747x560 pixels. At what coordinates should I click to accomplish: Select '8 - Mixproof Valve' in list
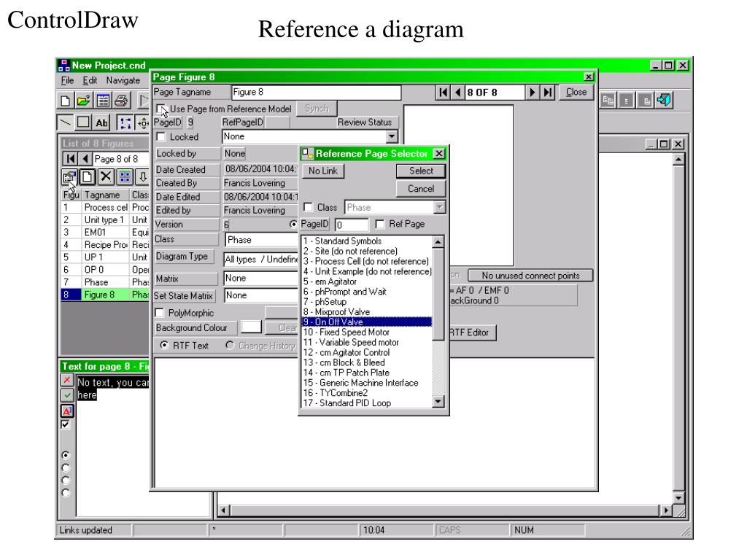[367, 312]
